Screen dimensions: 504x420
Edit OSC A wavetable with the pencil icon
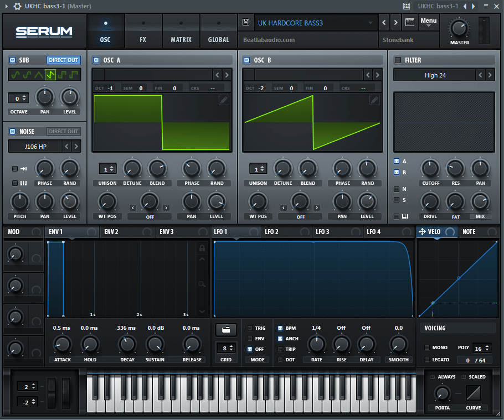pos(224,100)
